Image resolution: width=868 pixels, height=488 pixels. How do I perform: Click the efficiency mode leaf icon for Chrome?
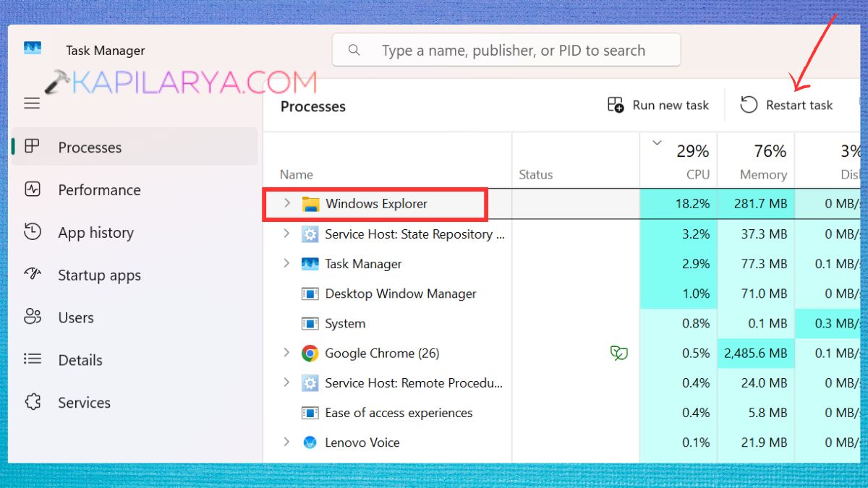tap(618, 353)
